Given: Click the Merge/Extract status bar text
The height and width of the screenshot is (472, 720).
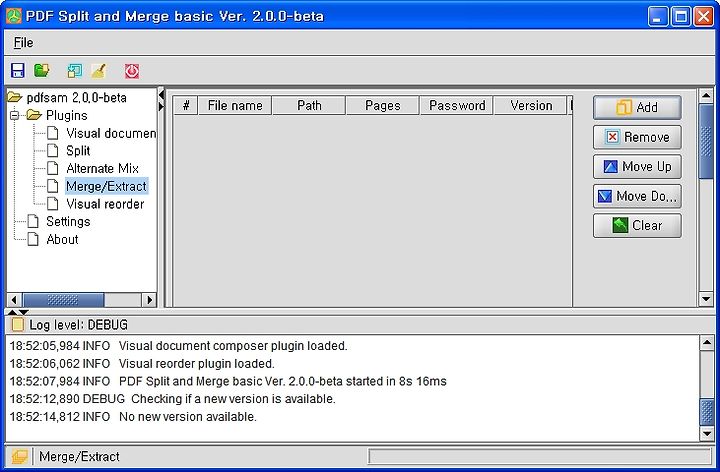Looking at the screenshot, I should (x=79, y=456).
